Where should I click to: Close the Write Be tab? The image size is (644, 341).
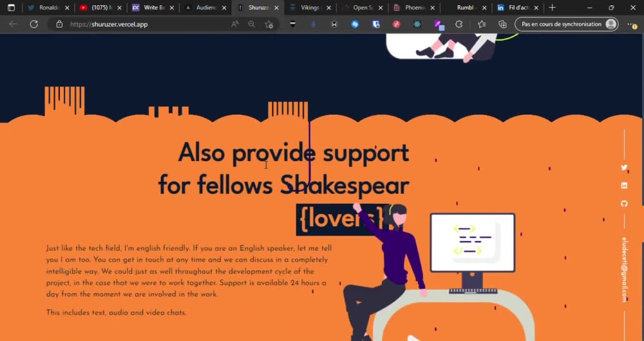[172, 7]
